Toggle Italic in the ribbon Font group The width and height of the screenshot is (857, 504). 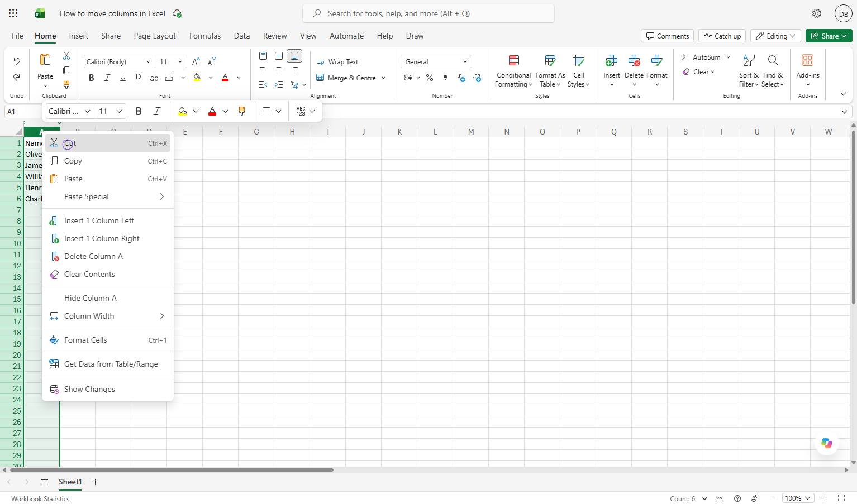tap(107, 78)
